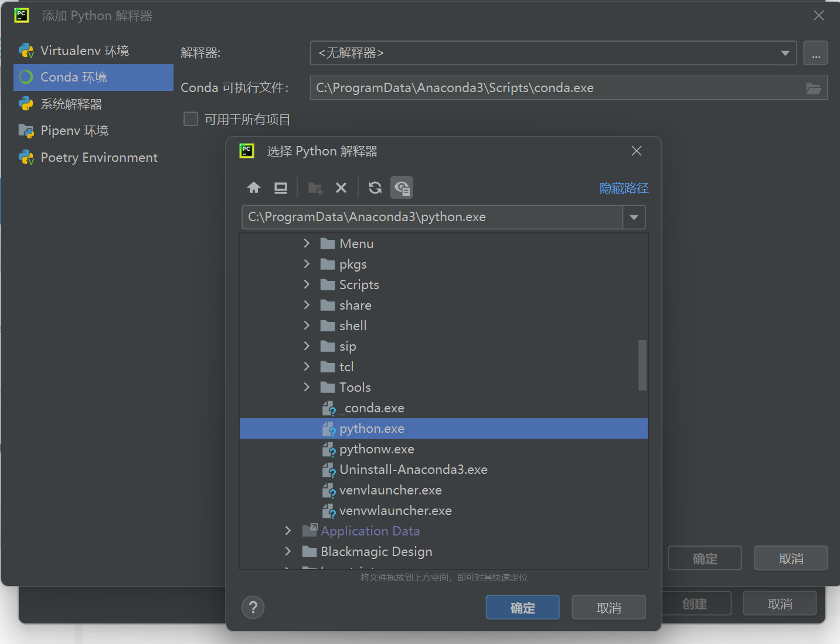840x644 pixels.
Task: Expand the Scripts folder
Action: click(307, 284)
